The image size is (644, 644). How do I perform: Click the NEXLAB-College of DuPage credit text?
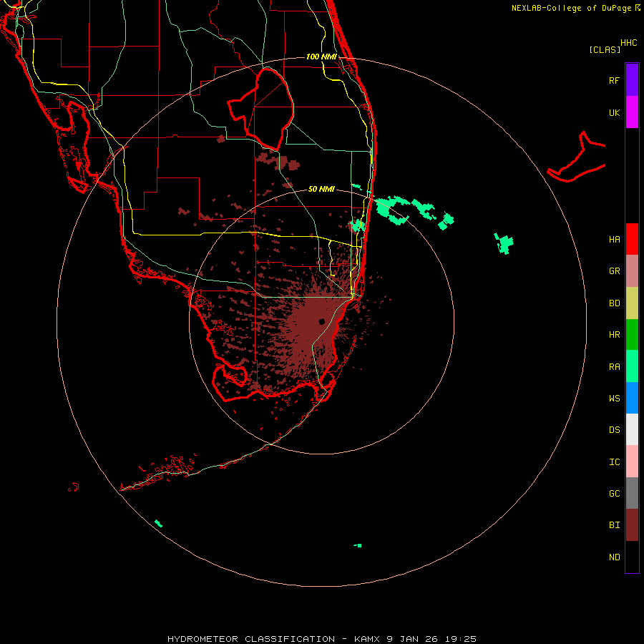tap(571, 8)
